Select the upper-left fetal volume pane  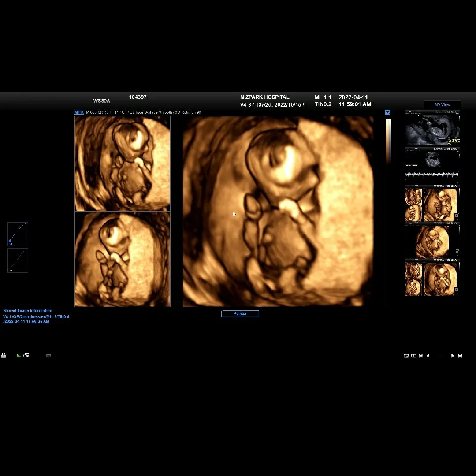[x=123, y=164]
